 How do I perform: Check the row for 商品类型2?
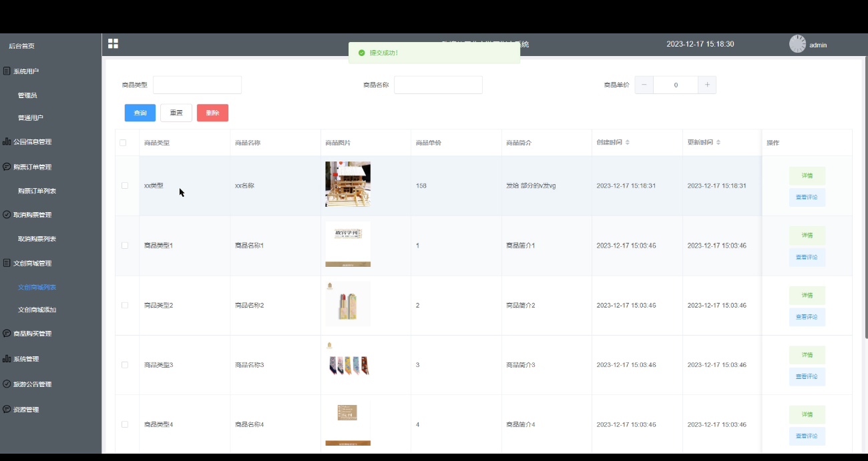[125, 305]
